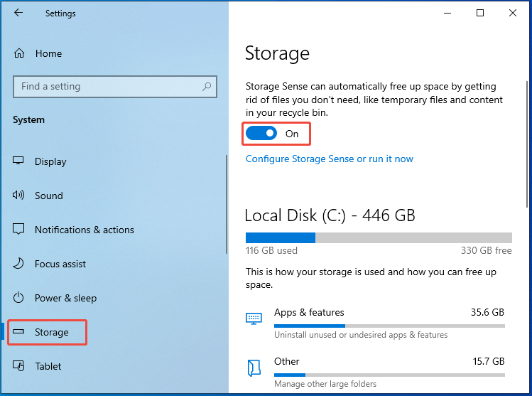Minimize the Settings window
Screen dimensions: 532x396
447,13
